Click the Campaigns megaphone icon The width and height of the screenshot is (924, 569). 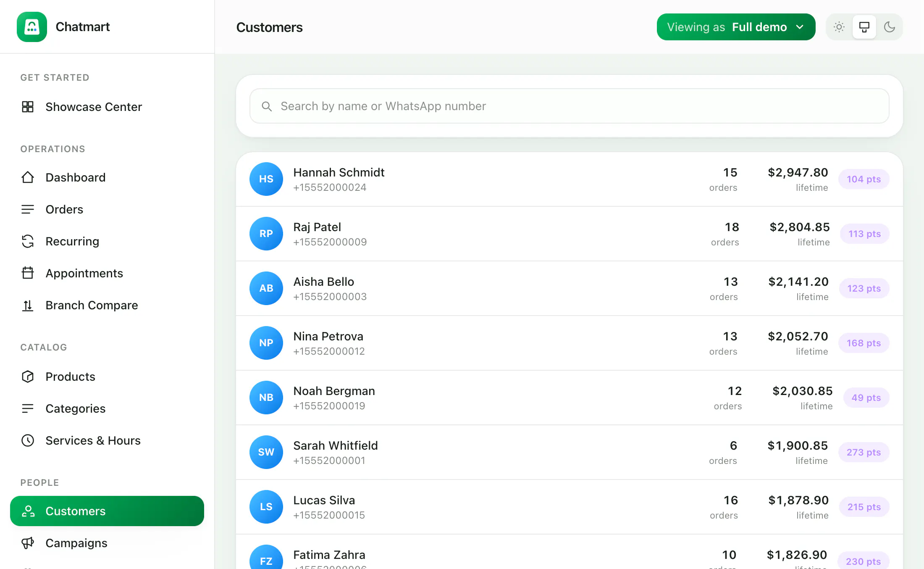(x=28, y=543)
